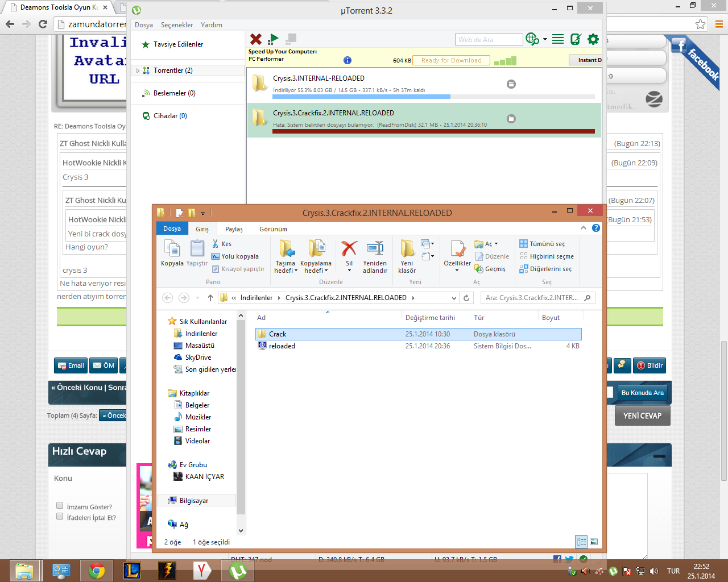Open µTorrent taskbar icon
Viewport: 728px width, 582px height.
pyautogui.click(x=238, y=571)
